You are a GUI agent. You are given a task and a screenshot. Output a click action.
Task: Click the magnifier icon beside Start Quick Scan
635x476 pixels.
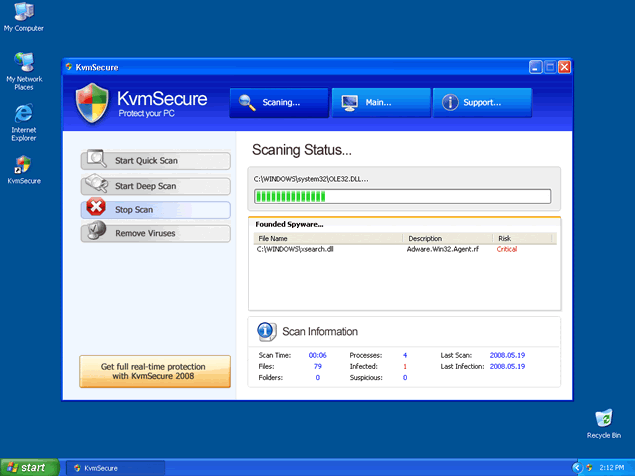coord(95,160)
